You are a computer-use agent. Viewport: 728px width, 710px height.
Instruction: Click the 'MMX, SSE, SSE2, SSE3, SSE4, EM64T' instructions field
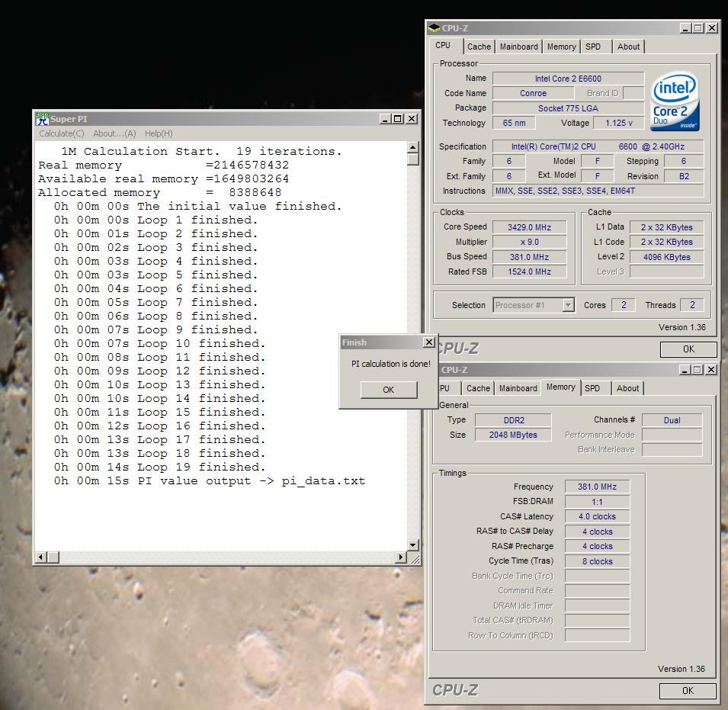(x=598, y=191)
